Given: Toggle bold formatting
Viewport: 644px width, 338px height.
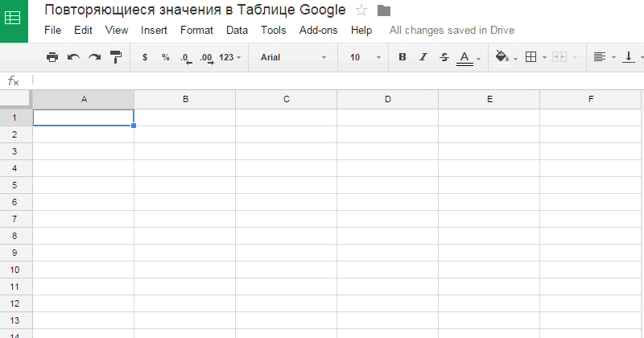Looking at the screenshot, I should pyautogui.click(x=402, y=57).
